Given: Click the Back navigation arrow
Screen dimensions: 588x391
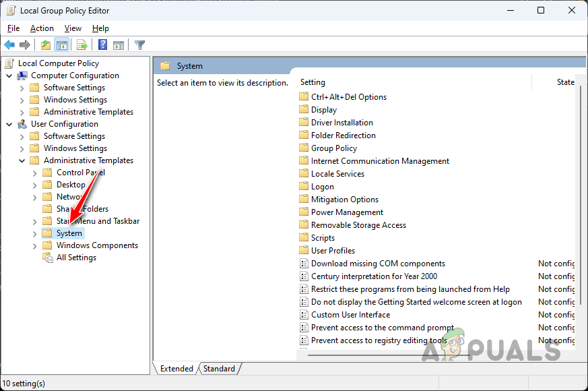Looking at the screenshot, I should tap(9, 44).
